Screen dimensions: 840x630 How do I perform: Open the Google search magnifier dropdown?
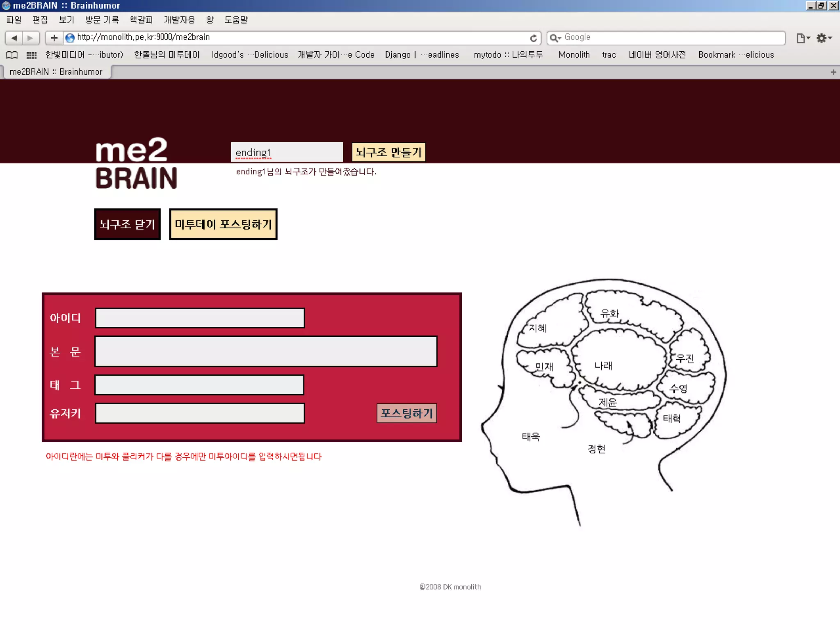555,38
